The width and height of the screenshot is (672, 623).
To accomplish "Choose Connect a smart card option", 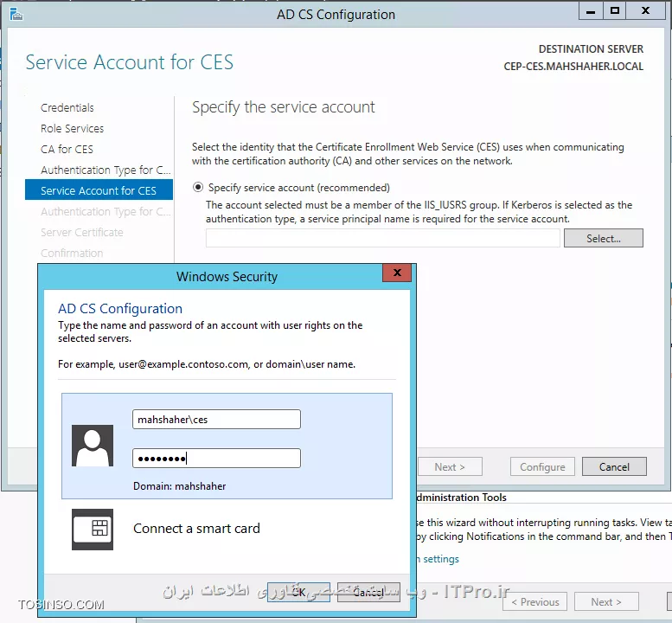I will (196, 529).
